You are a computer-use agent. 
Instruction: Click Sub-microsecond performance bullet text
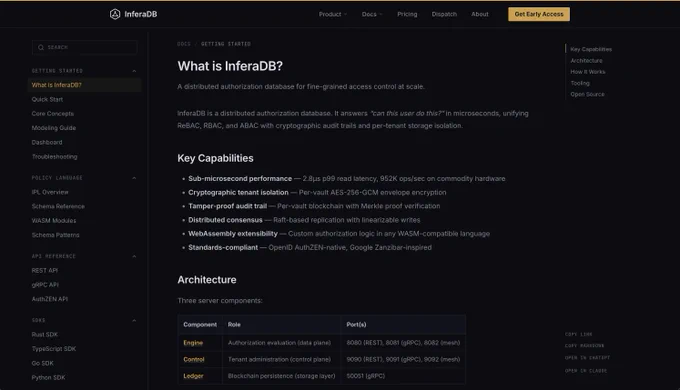click(240, 179)
